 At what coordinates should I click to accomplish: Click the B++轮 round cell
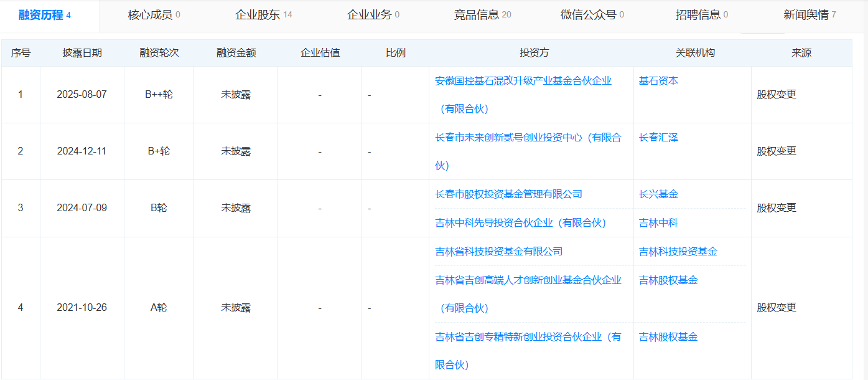point(159,95)
